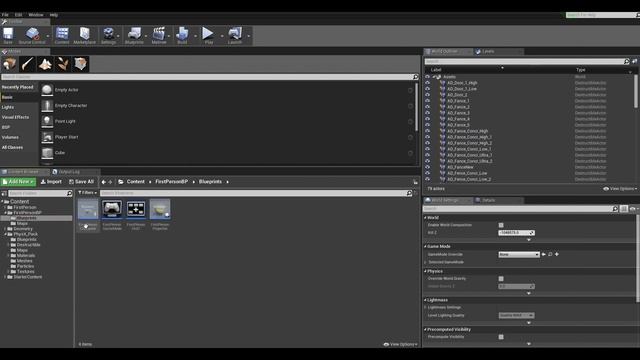The image size is (640, 360).
Task: Select the Volumes category in Modes
Action: click(x=10, y=138)
